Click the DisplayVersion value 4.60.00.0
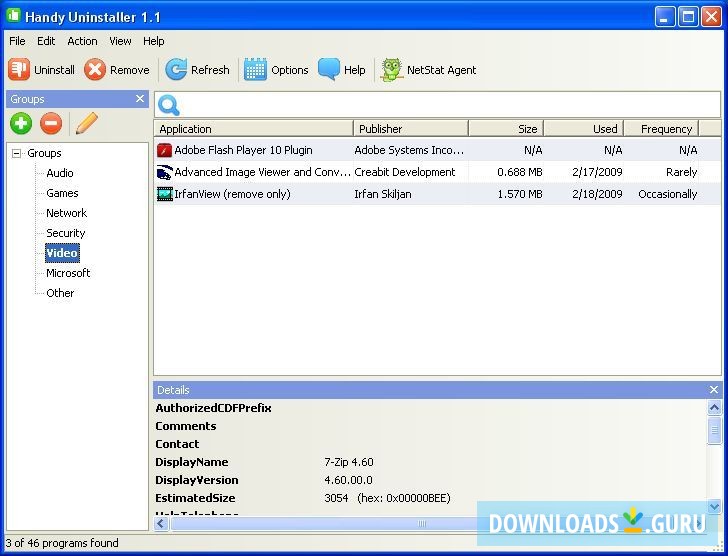728x556 pixels. point(348,480)
